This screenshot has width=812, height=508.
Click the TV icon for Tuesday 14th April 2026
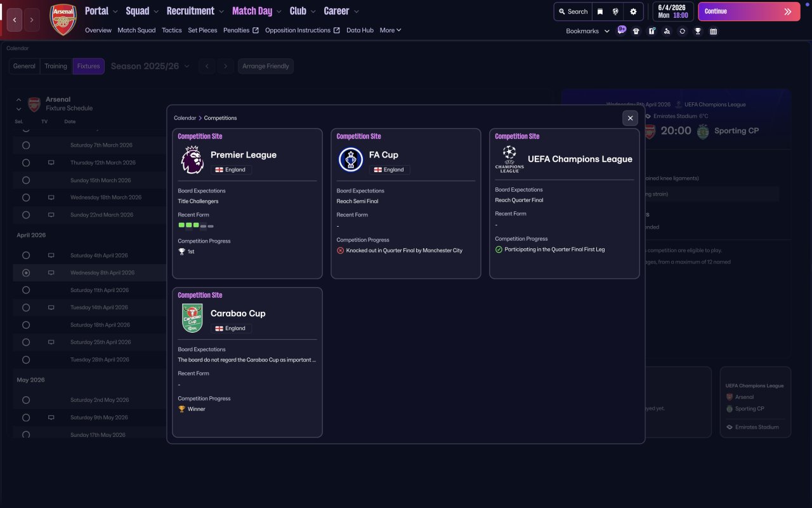(x=51, y=307)
